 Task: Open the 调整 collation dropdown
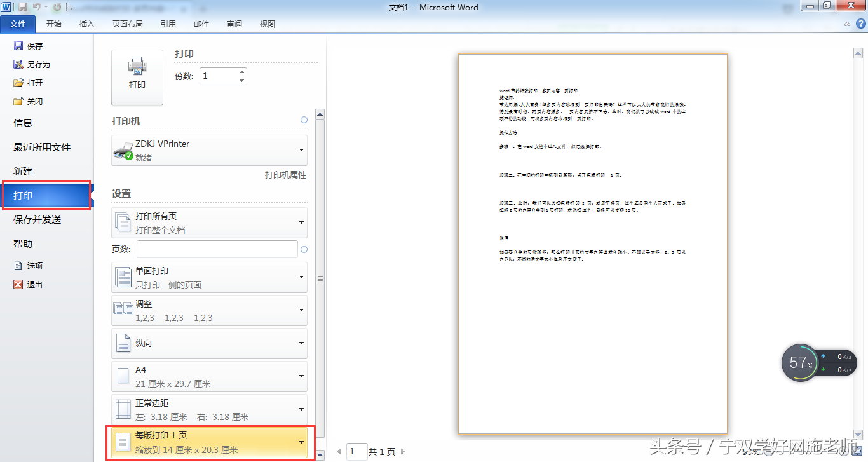209,310
